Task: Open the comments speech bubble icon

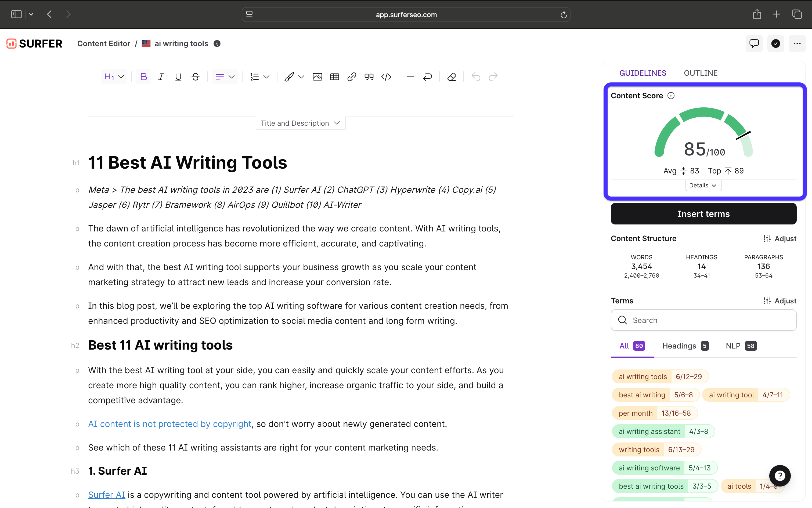Action: [754, 43]
